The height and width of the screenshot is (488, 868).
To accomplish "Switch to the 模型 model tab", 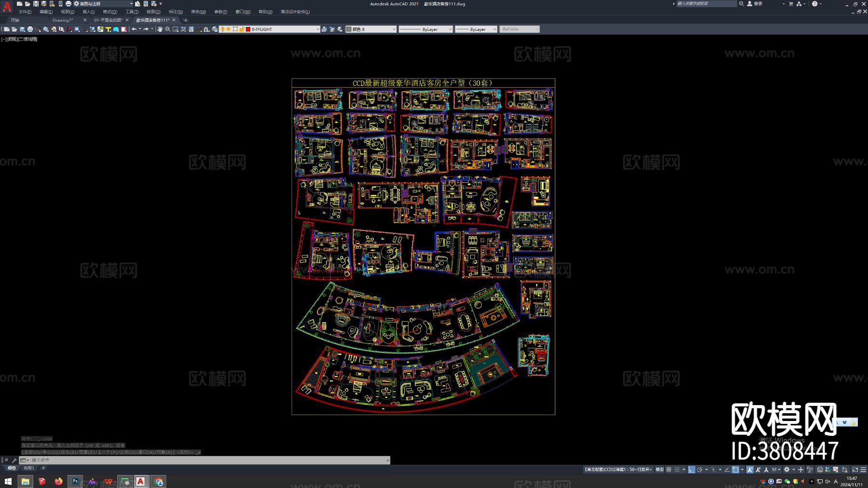I will click(12, 468).
